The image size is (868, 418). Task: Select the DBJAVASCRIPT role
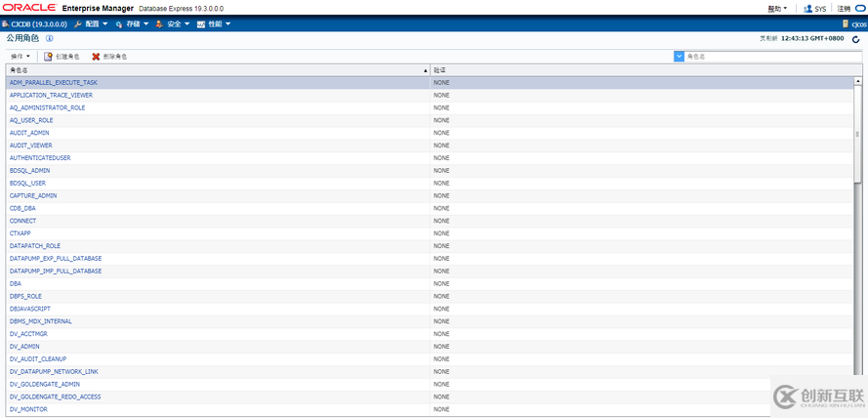pos(30,309)
